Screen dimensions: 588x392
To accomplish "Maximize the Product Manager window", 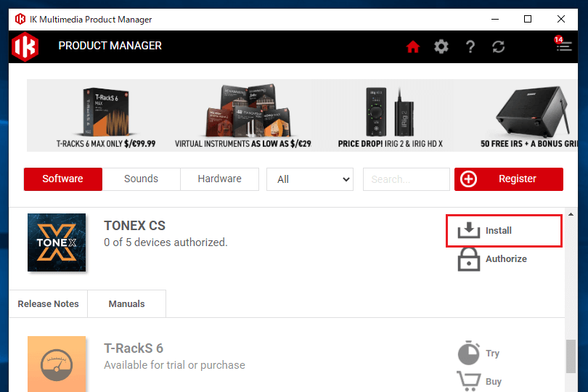I will click(x=528, y=19).
